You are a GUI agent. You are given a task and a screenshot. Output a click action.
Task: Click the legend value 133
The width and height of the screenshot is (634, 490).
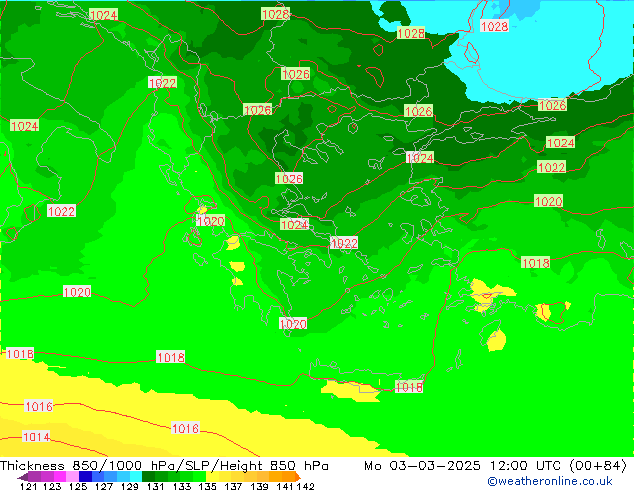[182, 486]
